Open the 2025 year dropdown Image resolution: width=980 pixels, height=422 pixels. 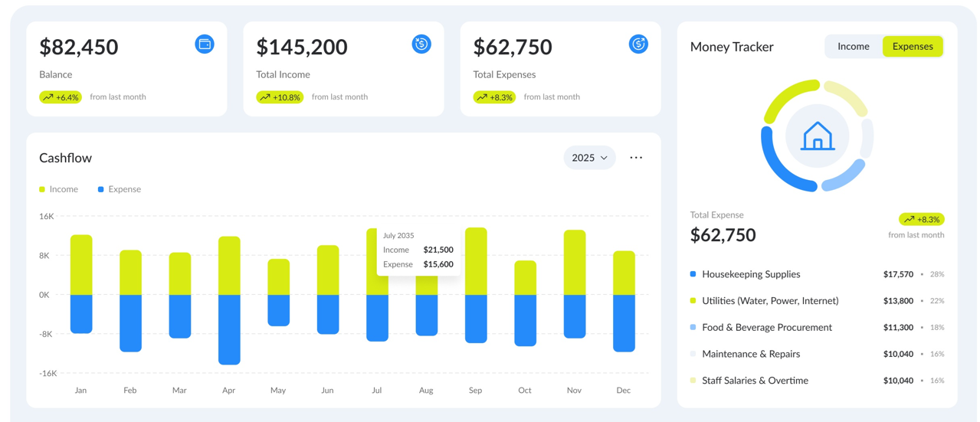click(588, 158)
